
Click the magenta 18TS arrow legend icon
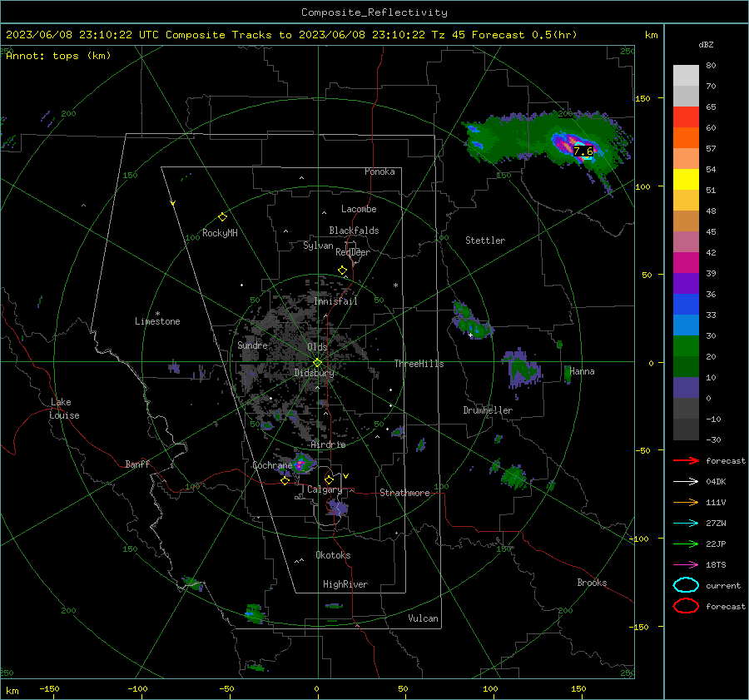coord(686,565)
